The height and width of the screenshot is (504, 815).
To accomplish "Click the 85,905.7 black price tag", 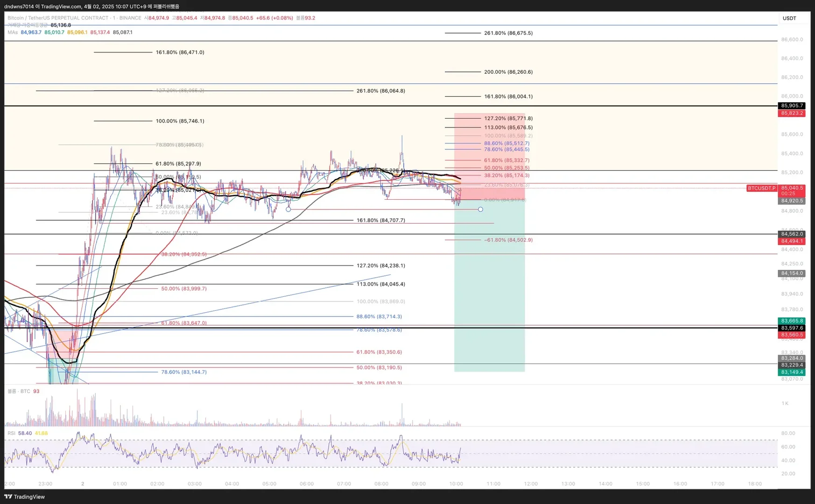I will [792, 106].
